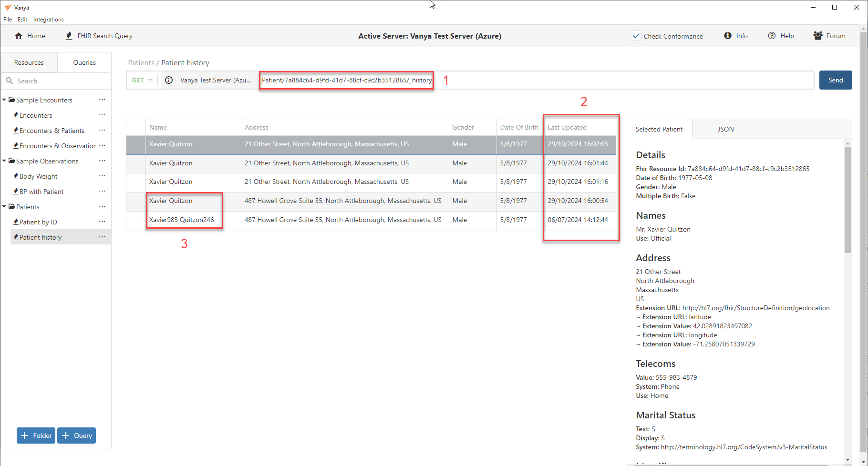Open more options for Encounters query
Image resolution: width=868 pixels, height=466 pixels.
coord(102,115)
